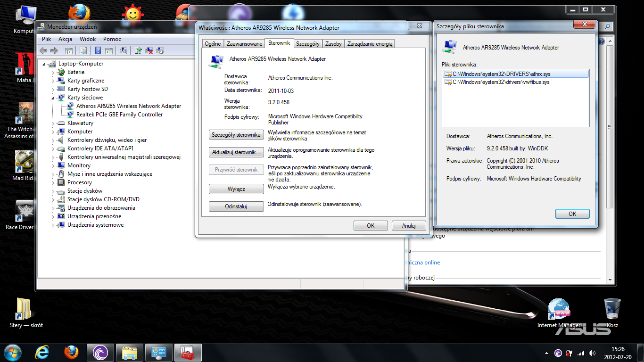
Task: Switch to the Zarządzanie energią tab
Action: click(x=370, y=44)
